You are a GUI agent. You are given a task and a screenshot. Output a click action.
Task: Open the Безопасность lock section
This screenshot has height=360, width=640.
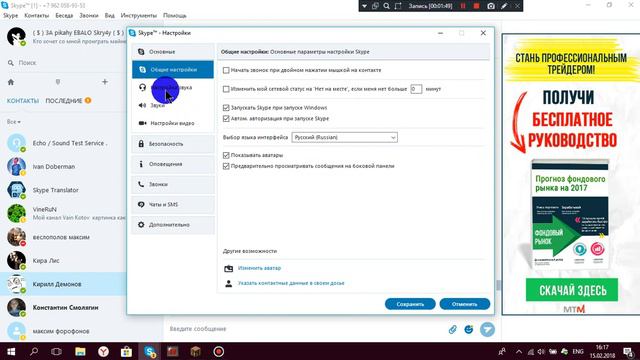[173, 144]
